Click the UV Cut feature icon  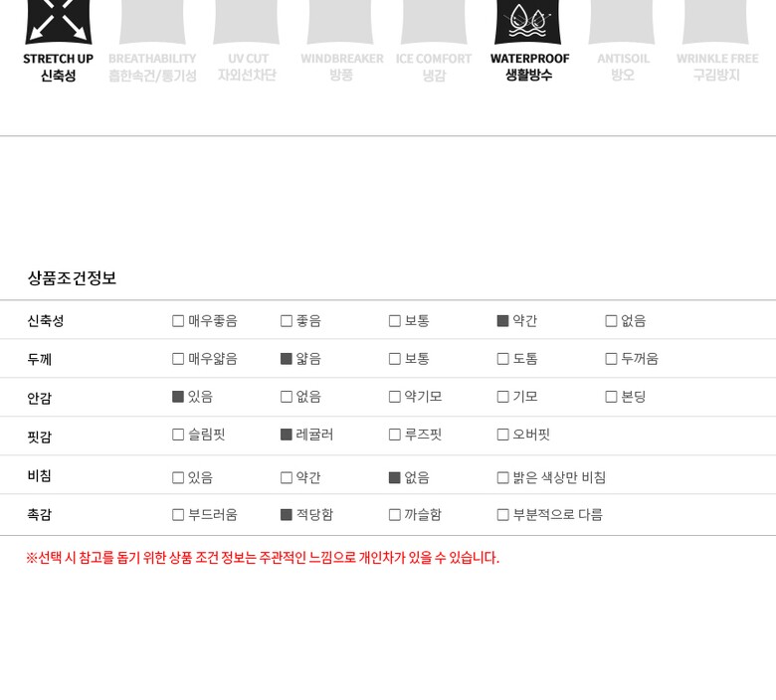[x=246, y=22]
